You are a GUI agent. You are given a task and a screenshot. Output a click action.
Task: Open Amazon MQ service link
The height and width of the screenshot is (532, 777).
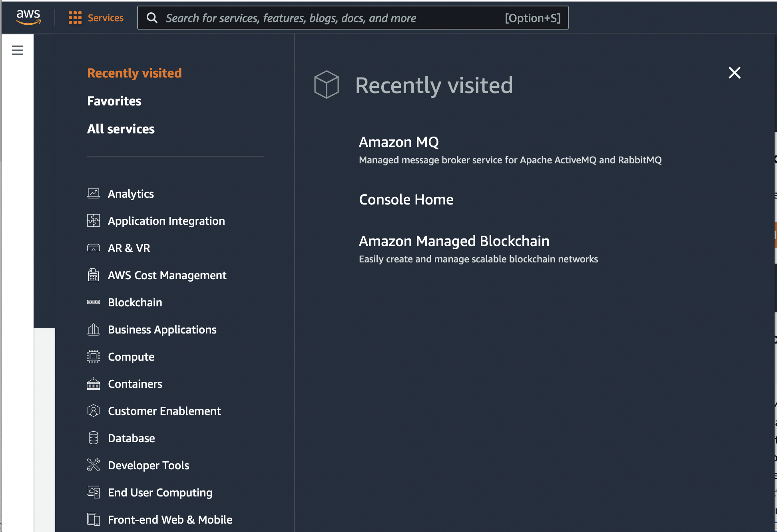[x=398, y=142]
